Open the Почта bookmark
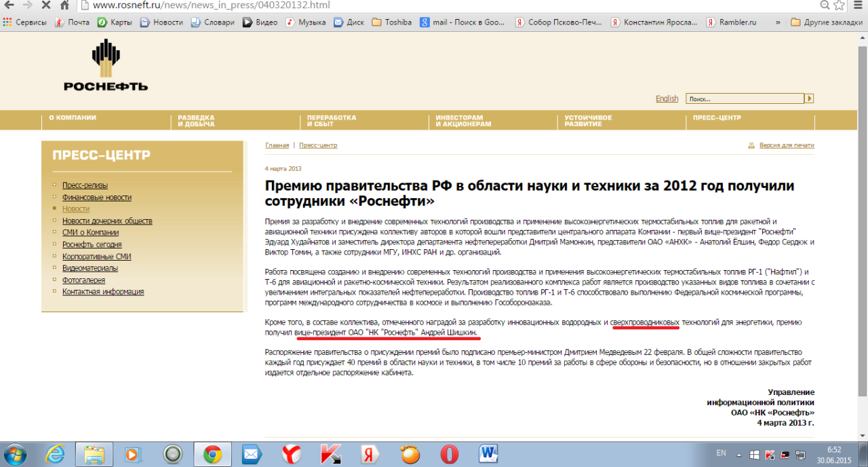 [73, 22]
